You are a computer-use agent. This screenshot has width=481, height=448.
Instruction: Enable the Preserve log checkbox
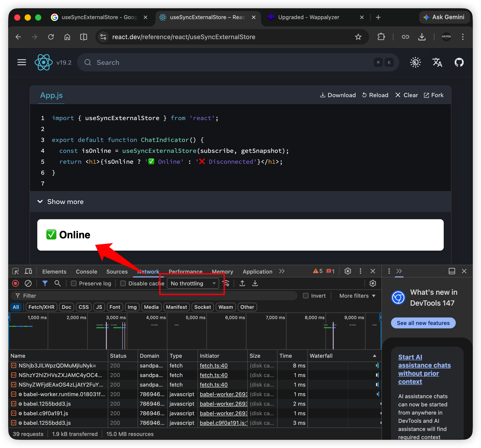(74, 283)
